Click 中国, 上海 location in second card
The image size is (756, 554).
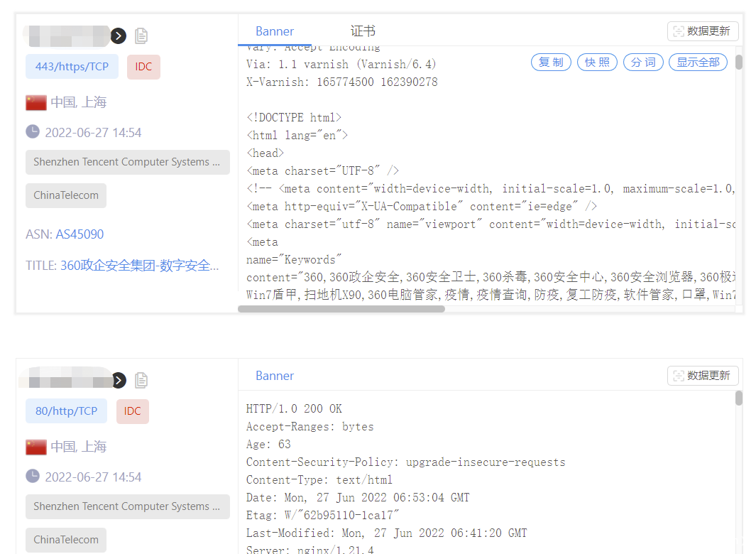point(78,447)
